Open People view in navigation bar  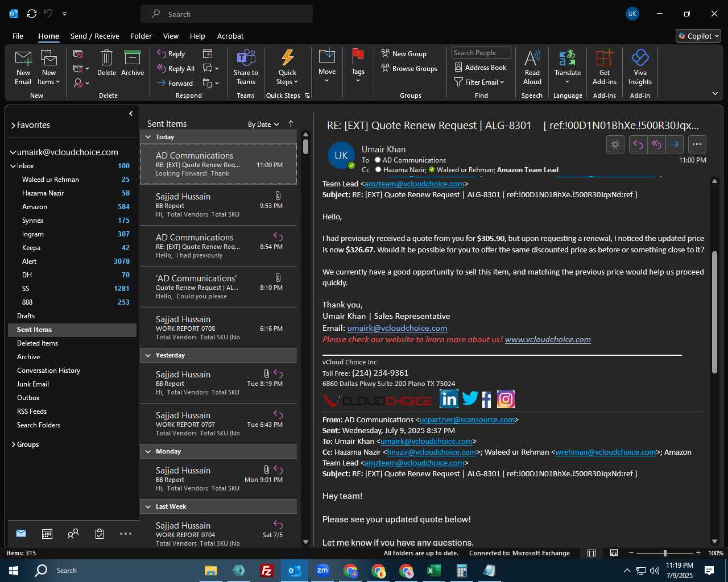click(x=73, y=534)
